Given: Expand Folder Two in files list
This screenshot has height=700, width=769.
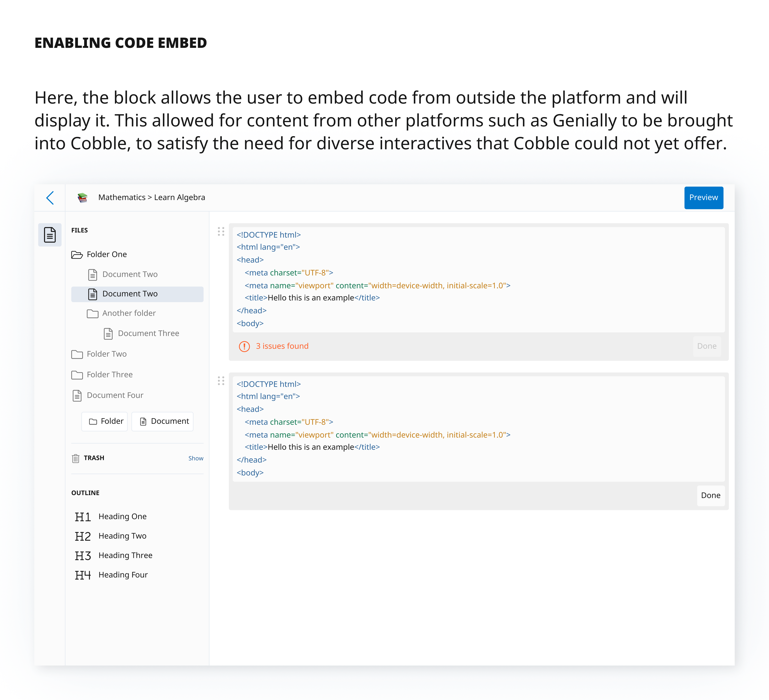Looking at the screenshot, I should pyautogui.click(x=99, y=354).
